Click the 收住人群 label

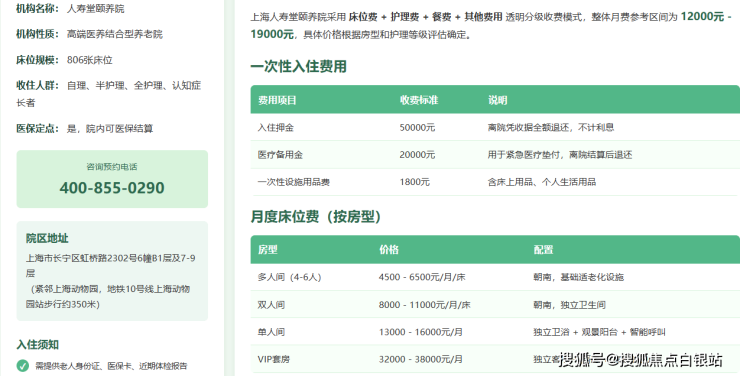tap(37, 85)
